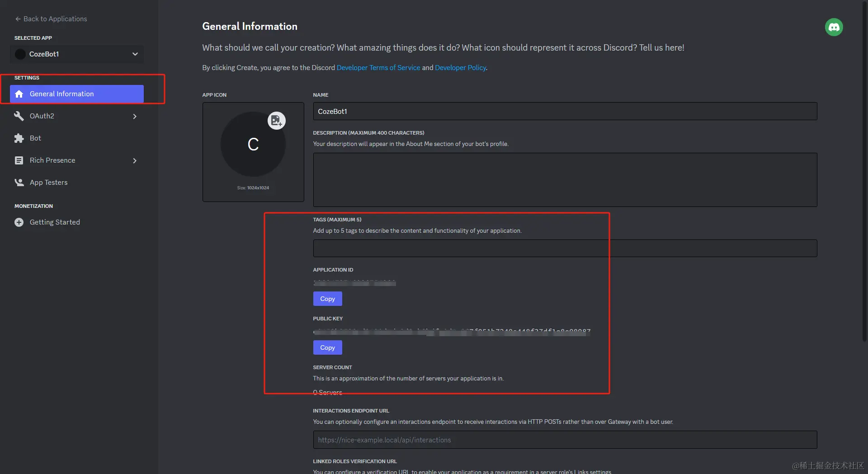The width and height of the screenshot is (868, 474).
Task: Open the Developer Policy link
Action: [460, 68]
